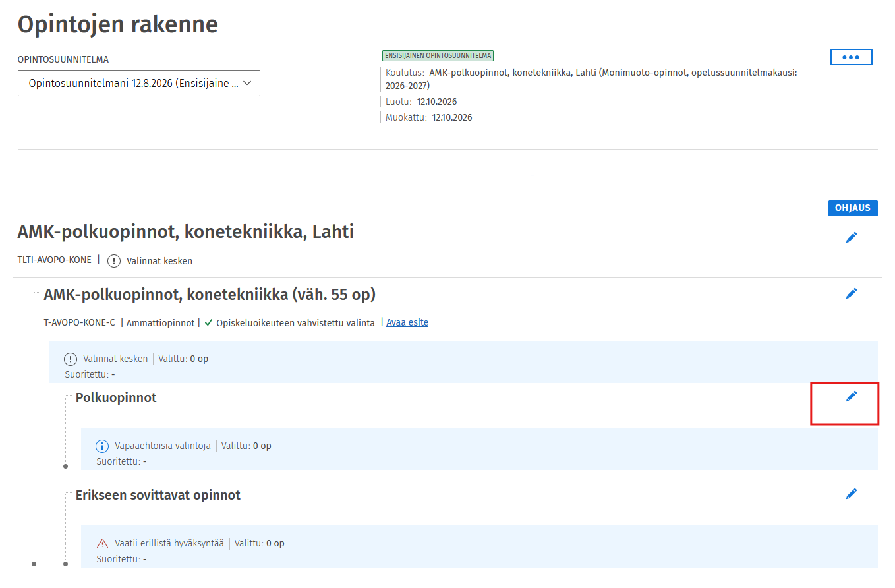Edit the AMK-polkuopinnot, konetekniikka, Lahti plan with pencil icon
The image size is (895, 588).
click(852, 237)
